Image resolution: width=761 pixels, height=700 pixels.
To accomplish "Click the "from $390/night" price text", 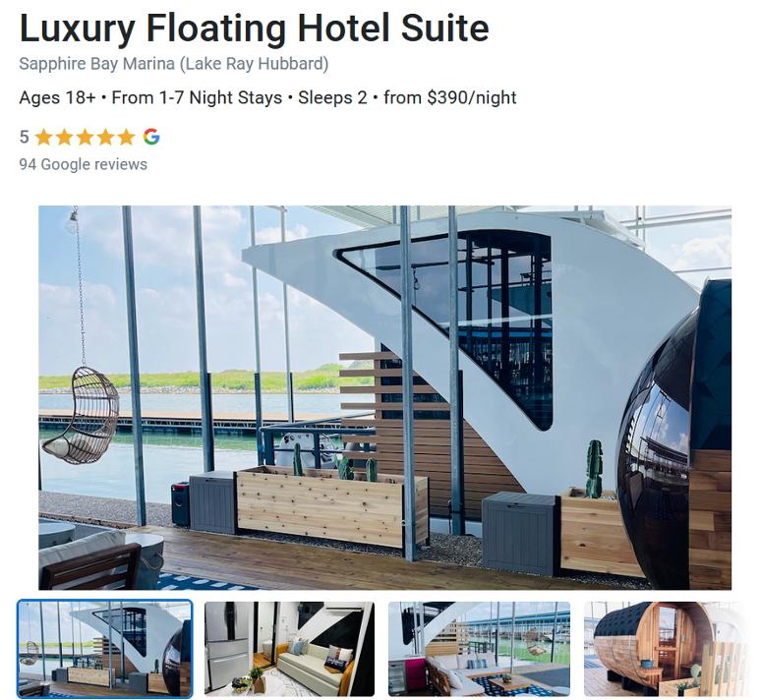I will [450, 97].
